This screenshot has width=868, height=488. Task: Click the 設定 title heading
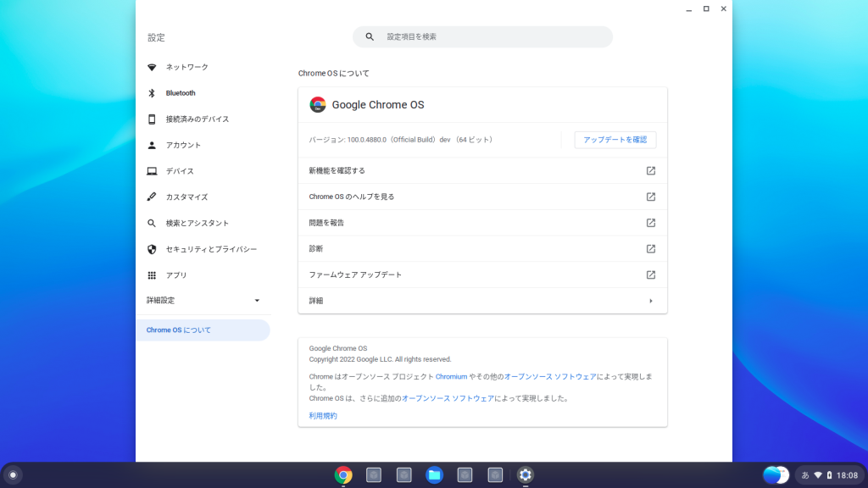coord(156,37)
